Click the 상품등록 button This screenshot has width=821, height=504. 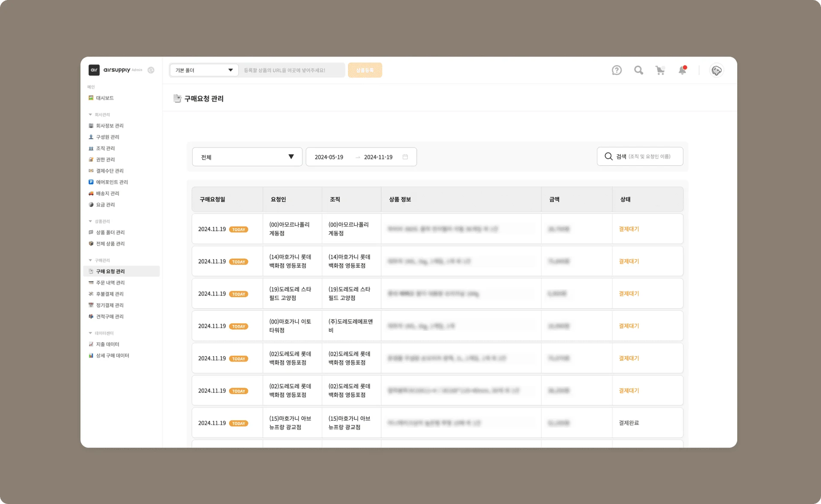pos(365,70)
